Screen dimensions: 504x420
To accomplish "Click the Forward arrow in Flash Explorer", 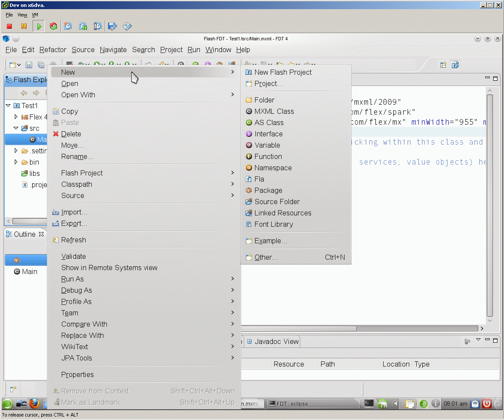I will [36, 93].
